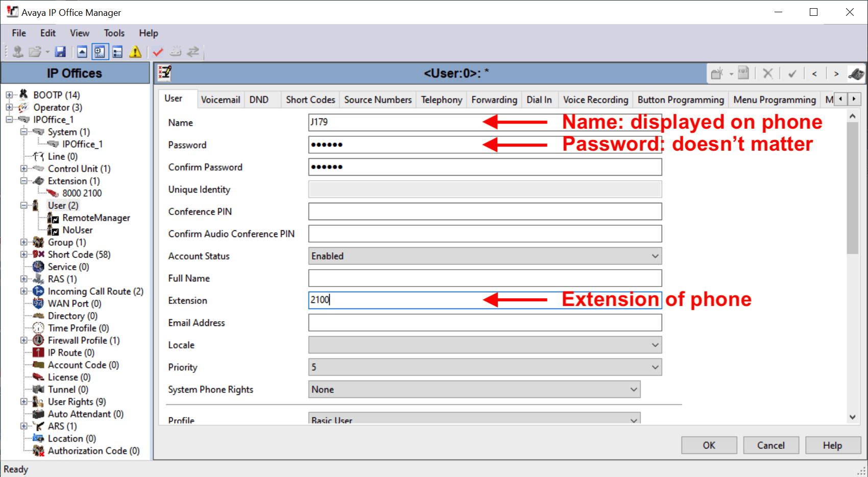This screenshot has width=868, height=477.
Task: Expand the User Rights (9) tree node
Action: click(23, 401)
